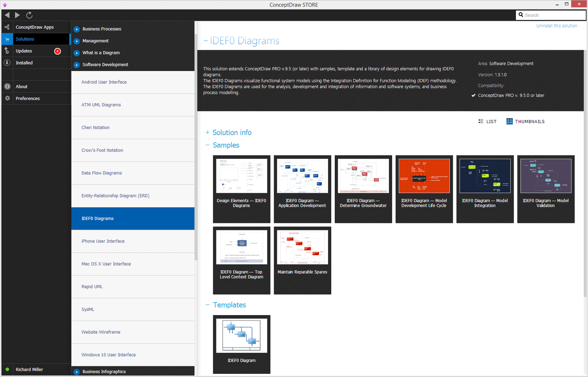
Task: Select Chen Notation solution
Action: (133, 128)
